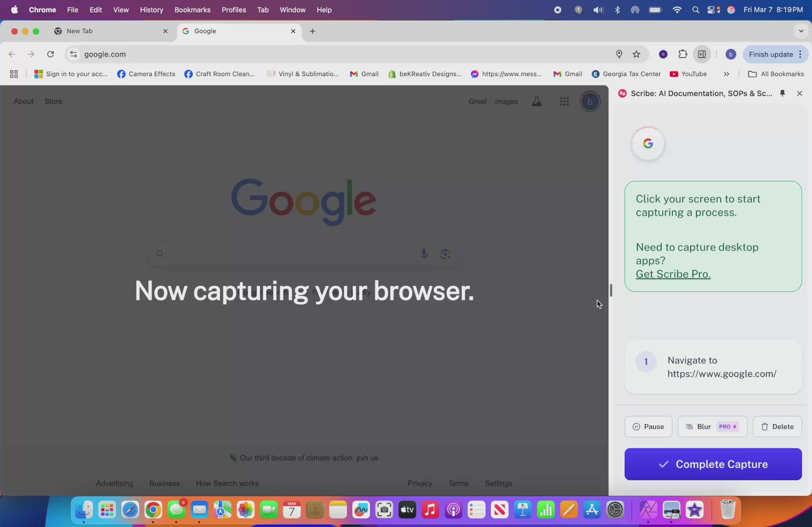Open Control Center in menu bar
The image size is (812, 527).
(713, 10)
